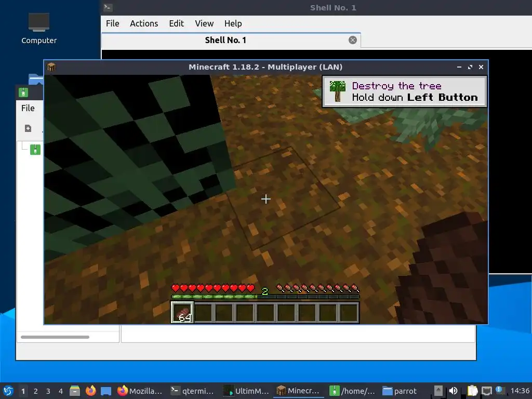Click the removable media eject tray icon
The width and height of the screenshot is (532, 399).
pyautogui.click(x=438, y=391)
